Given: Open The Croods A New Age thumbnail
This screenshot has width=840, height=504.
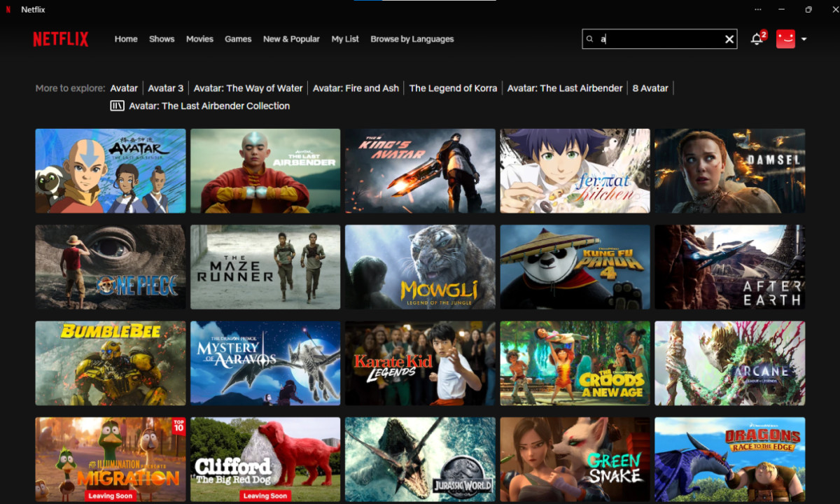Looking at the screenshot, I should [x=575, y=363].
